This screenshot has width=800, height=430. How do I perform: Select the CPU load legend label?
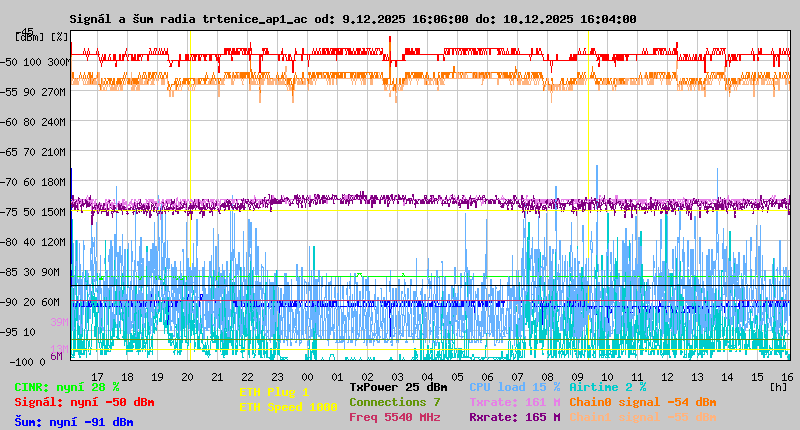click(x=514, y=387)
